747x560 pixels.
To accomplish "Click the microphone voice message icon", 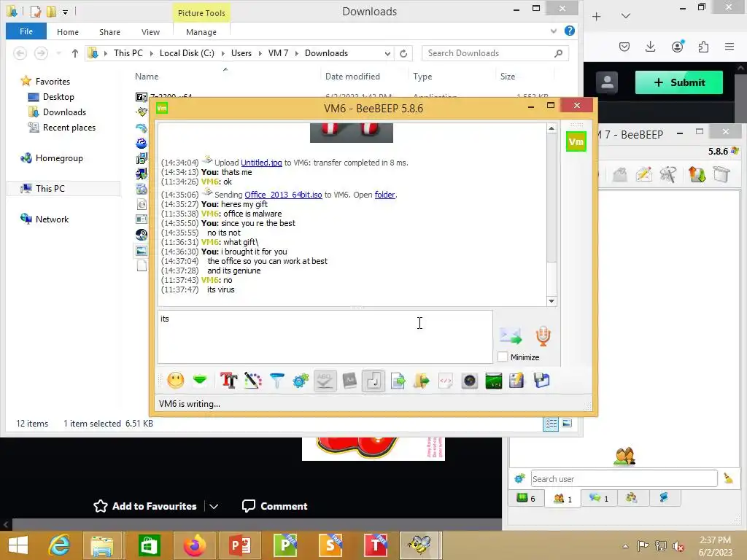I will tap(543, 335).
